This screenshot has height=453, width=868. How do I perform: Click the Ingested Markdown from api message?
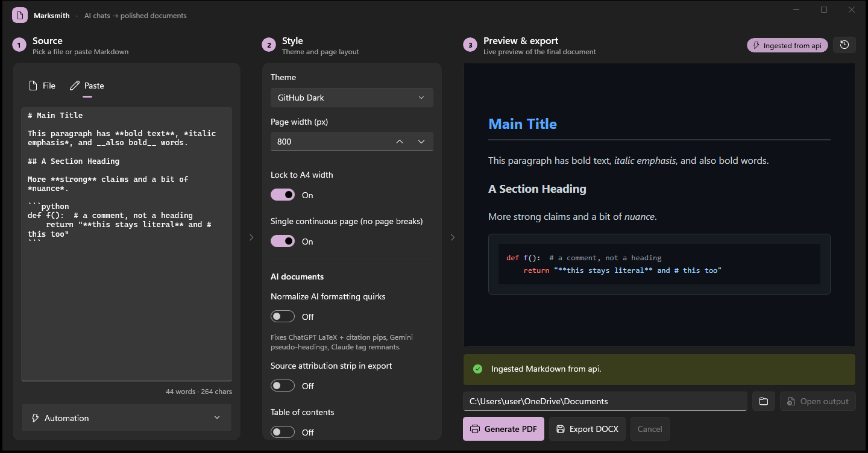click(546, 369)
